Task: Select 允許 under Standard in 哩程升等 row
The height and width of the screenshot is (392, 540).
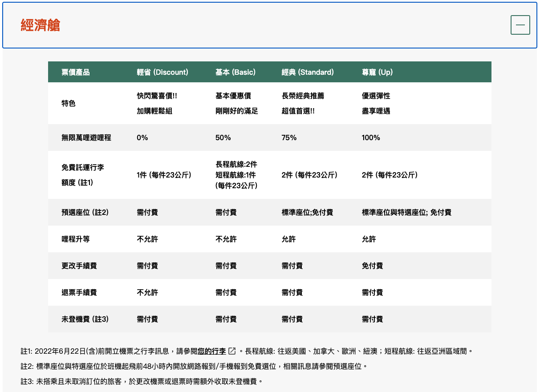Action: pos(289,239)
